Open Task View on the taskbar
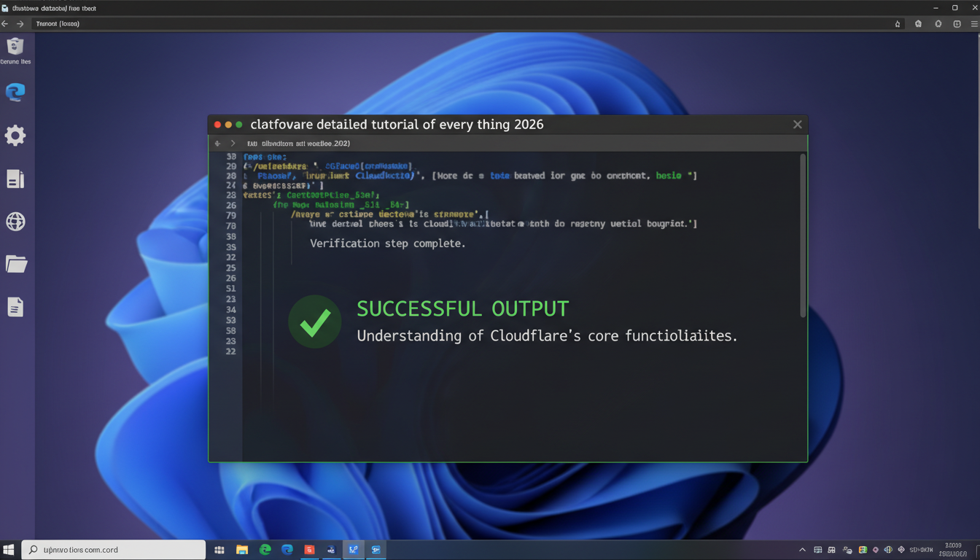Viewport: 980px width, 560px height. pos(219,550)
